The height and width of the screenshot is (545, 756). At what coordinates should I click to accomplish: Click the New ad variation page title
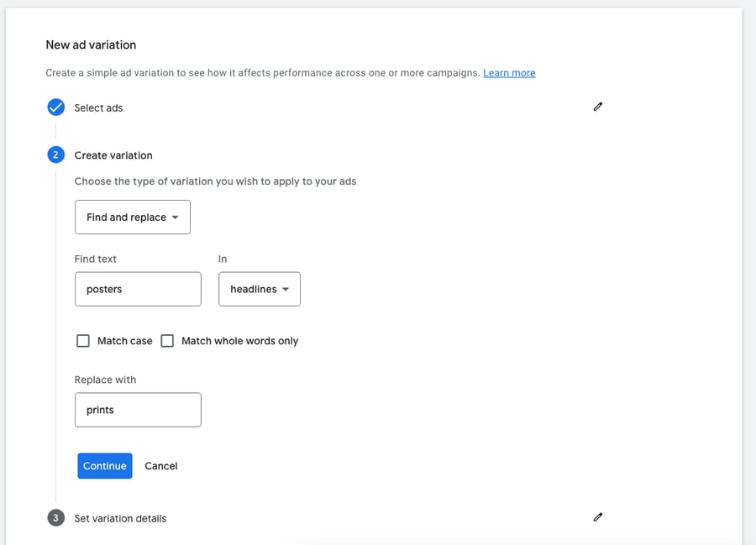(x=92, y=45)
